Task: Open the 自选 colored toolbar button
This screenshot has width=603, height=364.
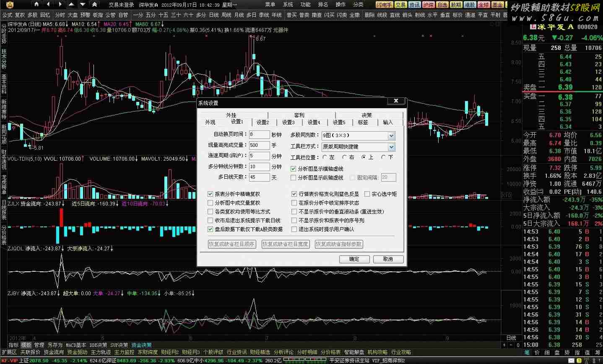Action: coord(442,5)
